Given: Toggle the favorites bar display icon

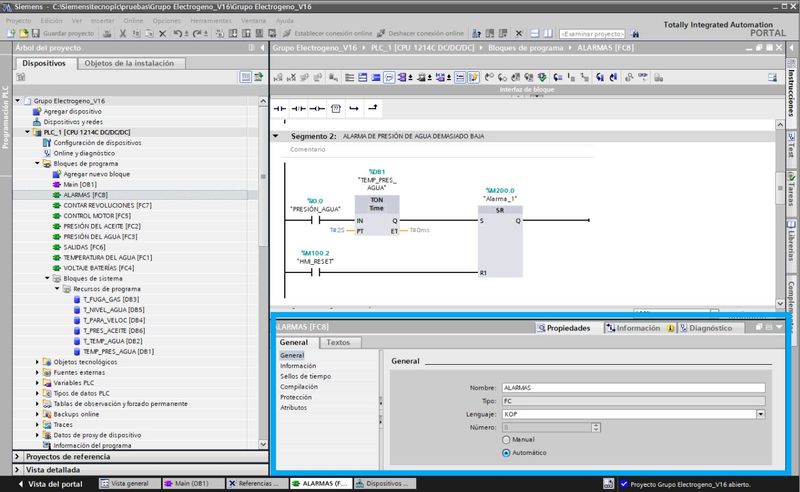Looking at the screenshot, I should click(473, 78).
